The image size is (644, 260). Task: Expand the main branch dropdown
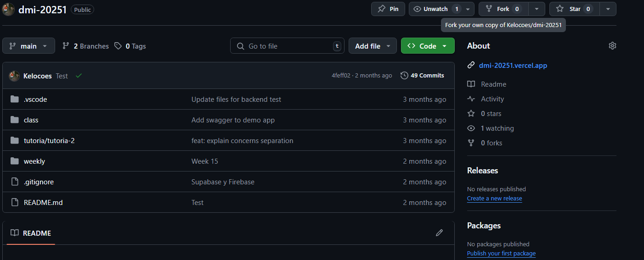click(28, 46)
